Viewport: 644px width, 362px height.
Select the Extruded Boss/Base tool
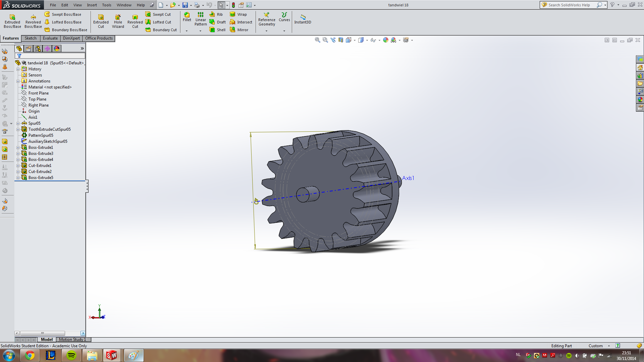pyautogui.click(x=12, y=21)
